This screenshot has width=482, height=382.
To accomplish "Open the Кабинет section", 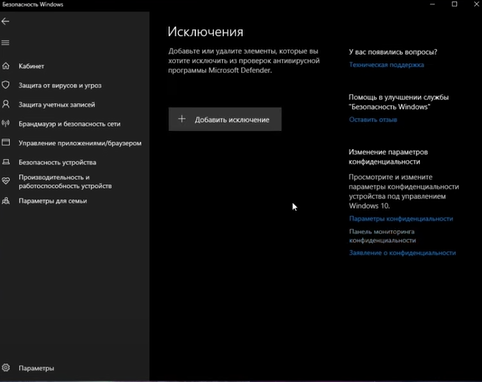I will [31, 66].
